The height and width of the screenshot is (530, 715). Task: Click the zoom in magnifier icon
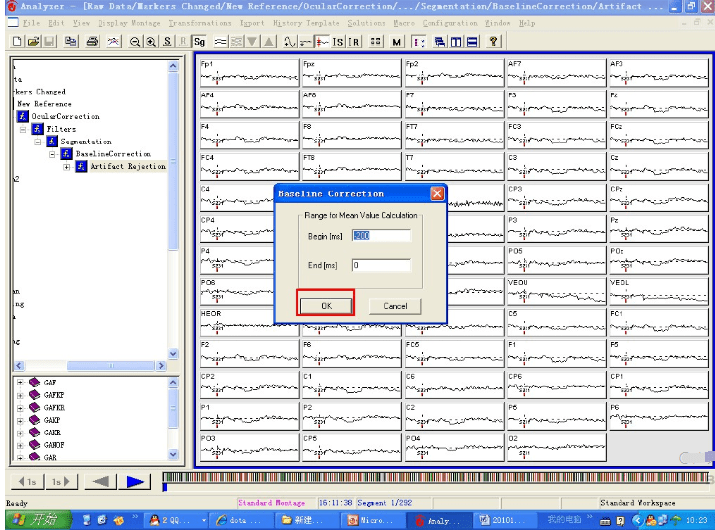pyautogui.click(x=151, y=42)
